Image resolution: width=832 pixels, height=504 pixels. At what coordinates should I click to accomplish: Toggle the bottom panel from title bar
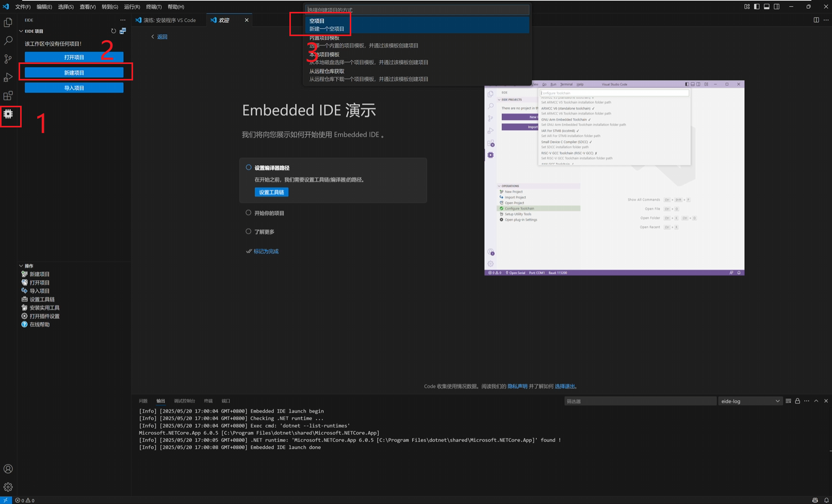[x=766, y=7]
